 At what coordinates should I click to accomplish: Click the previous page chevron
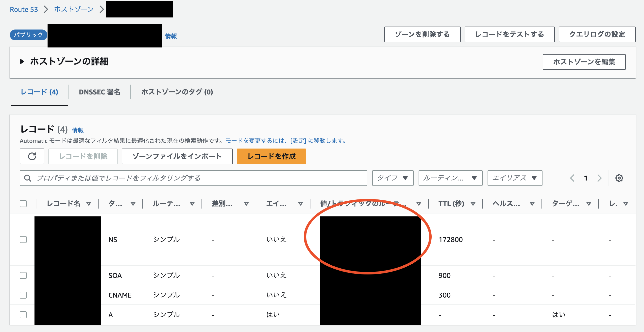point(572,178)
